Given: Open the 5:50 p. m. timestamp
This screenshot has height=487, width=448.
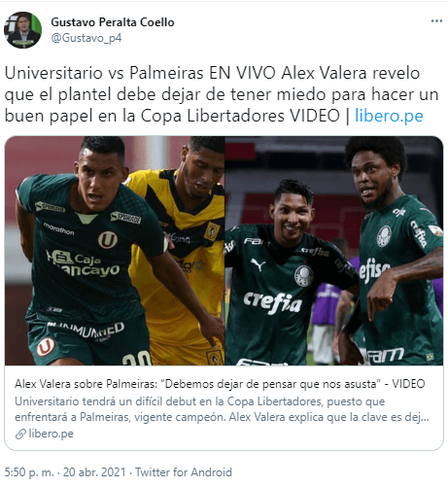Looking at the screenshot, I should [29, 472].
